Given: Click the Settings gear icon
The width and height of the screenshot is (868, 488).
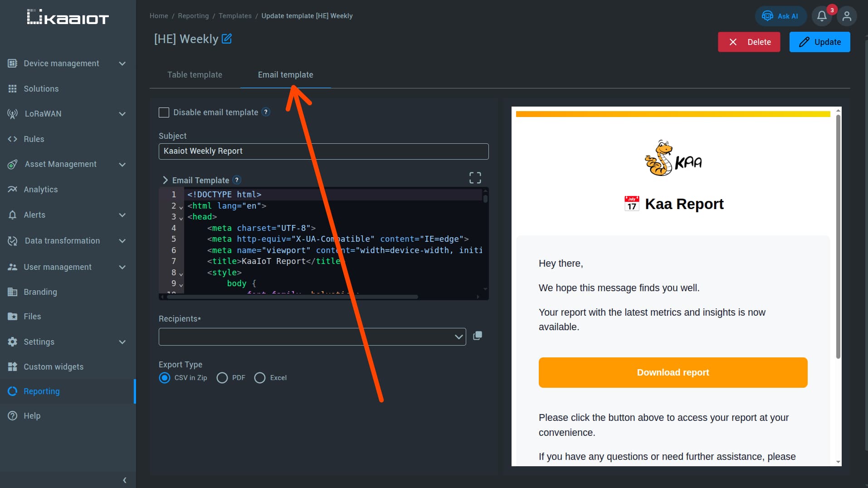Looking at the screenshot, I should coord(12,342).
